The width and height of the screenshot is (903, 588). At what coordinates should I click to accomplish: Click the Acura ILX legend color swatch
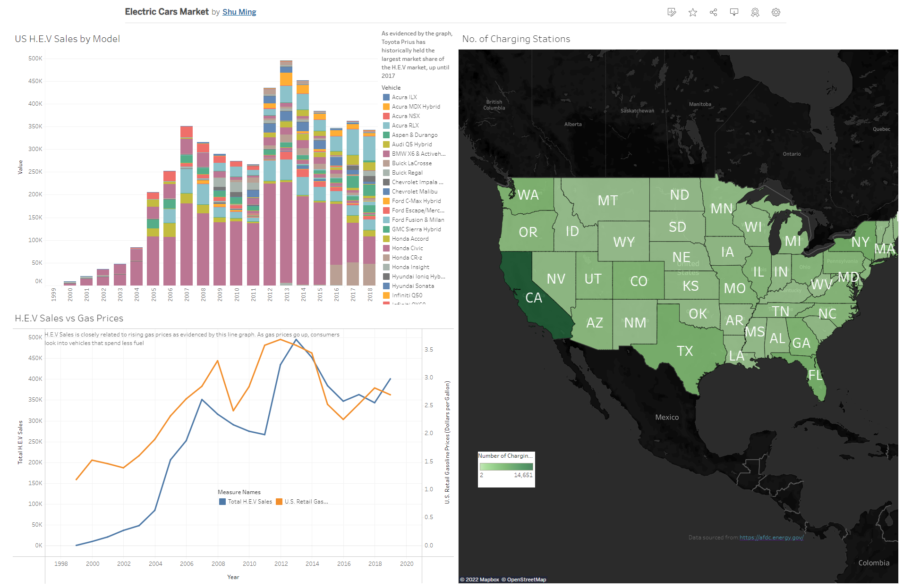(x=386, y=97)
